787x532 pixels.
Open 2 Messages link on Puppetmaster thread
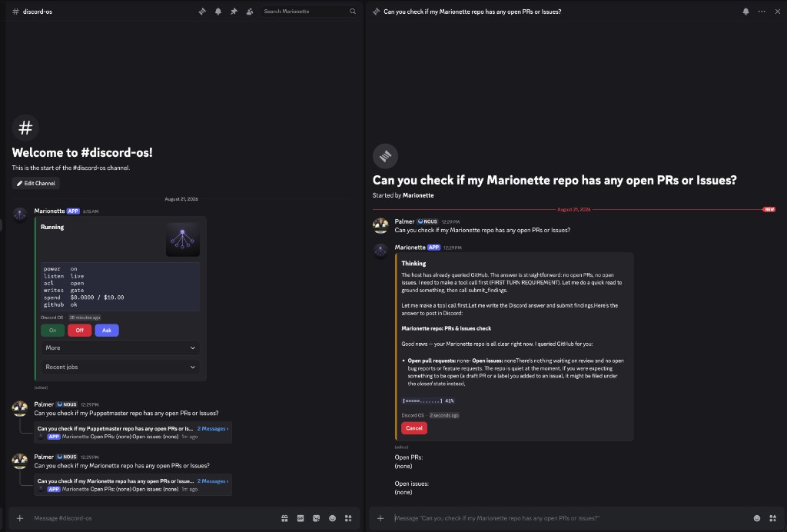point(213,429)
